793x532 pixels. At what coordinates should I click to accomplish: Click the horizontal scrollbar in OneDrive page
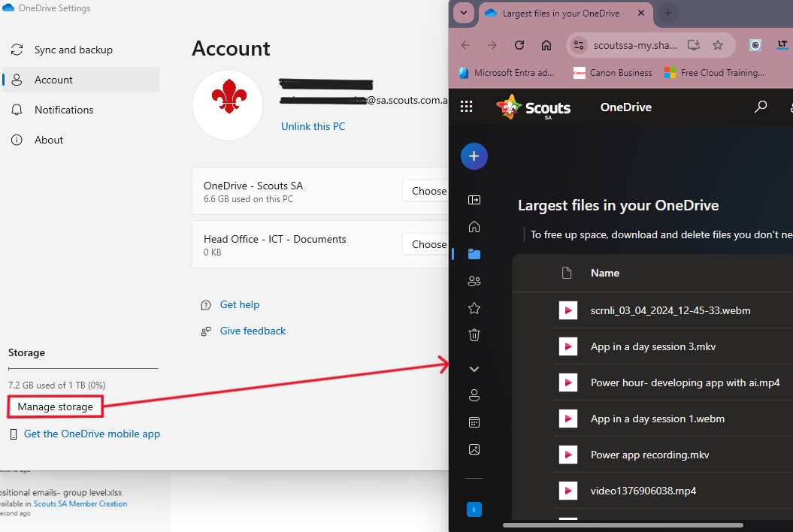click(622, 525)
